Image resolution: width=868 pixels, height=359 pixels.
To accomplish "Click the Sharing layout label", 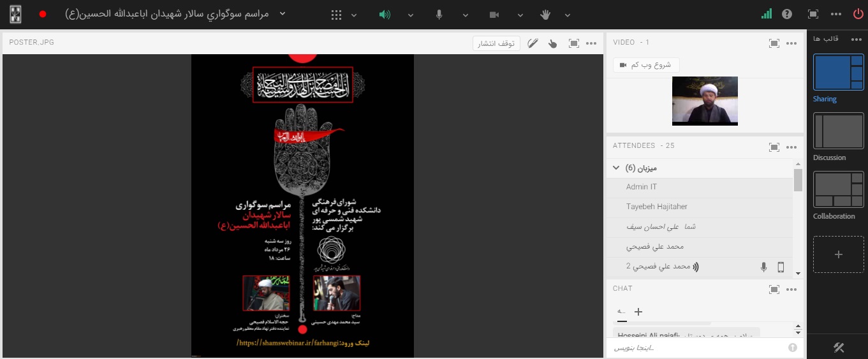I will tap(825, 99).
